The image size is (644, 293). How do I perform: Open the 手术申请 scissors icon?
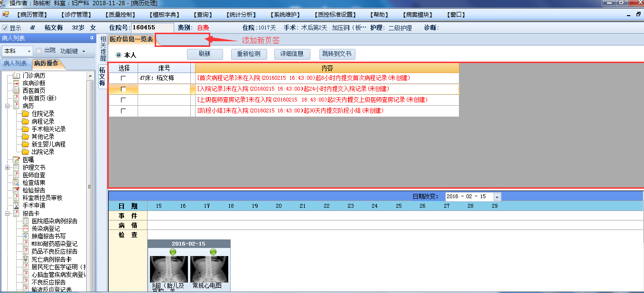coord(16,205)
